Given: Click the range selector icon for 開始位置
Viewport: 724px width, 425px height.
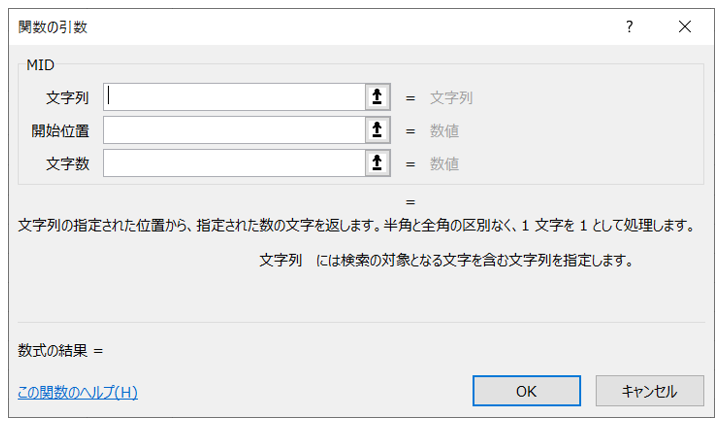Looking at the screenshot, I should (x=377, y=130).
